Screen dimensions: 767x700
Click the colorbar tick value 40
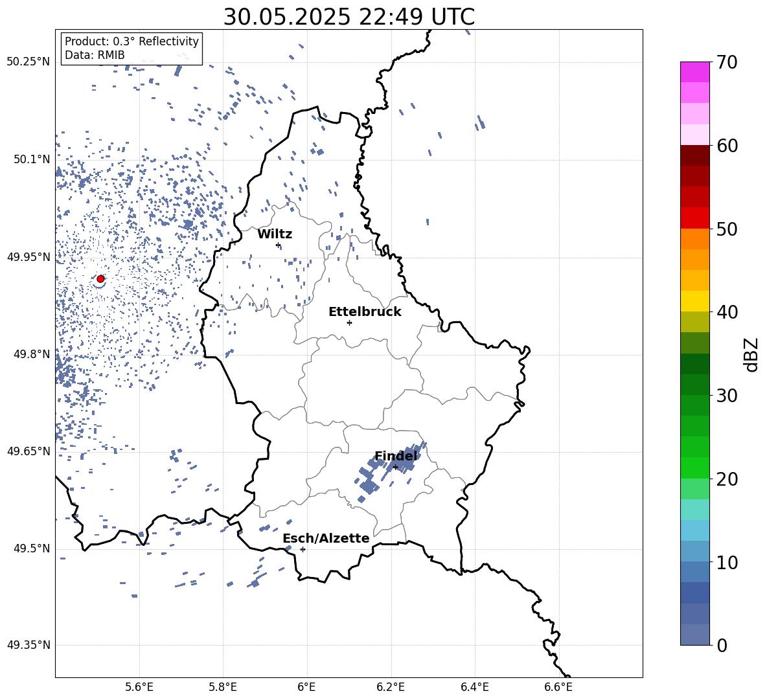coord(727,312)
